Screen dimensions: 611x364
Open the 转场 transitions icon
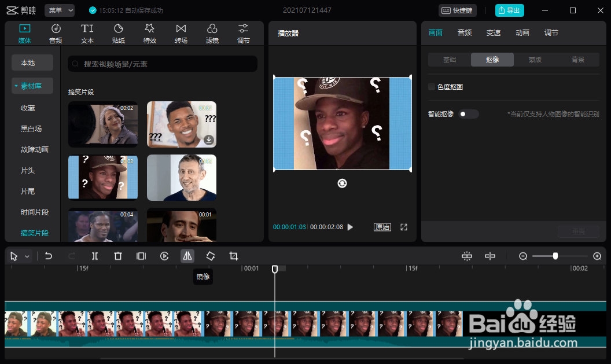181,34
